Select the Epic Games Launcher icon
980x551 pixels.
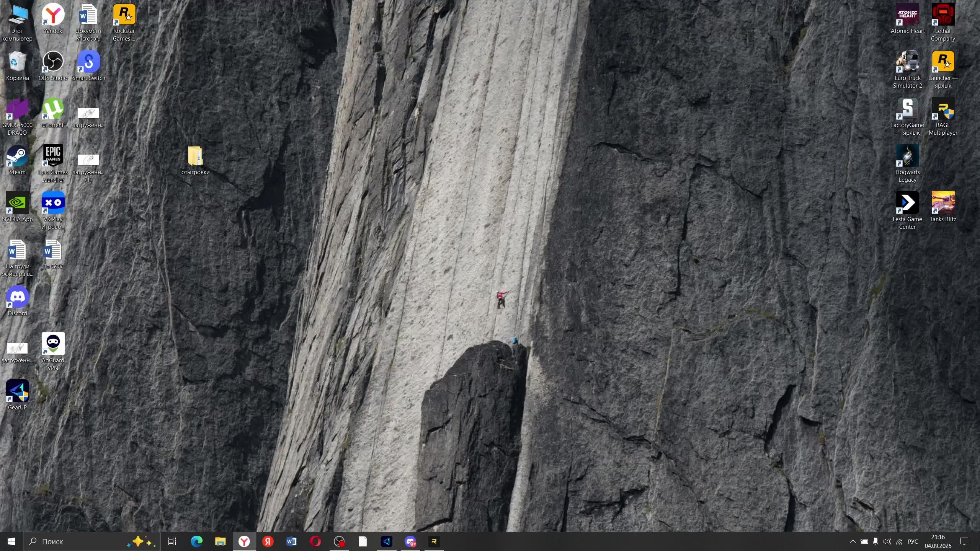(53, 156)
